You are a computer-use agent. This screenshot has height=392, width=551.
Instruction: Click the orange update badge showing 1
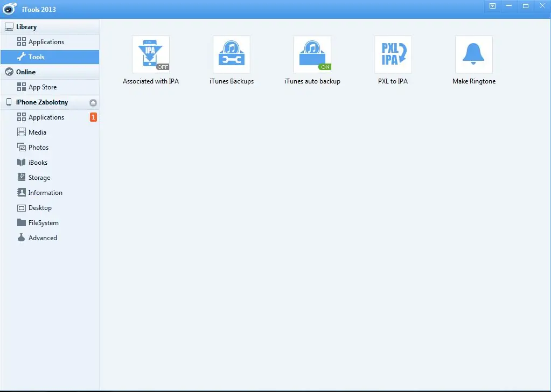[93, 117]
